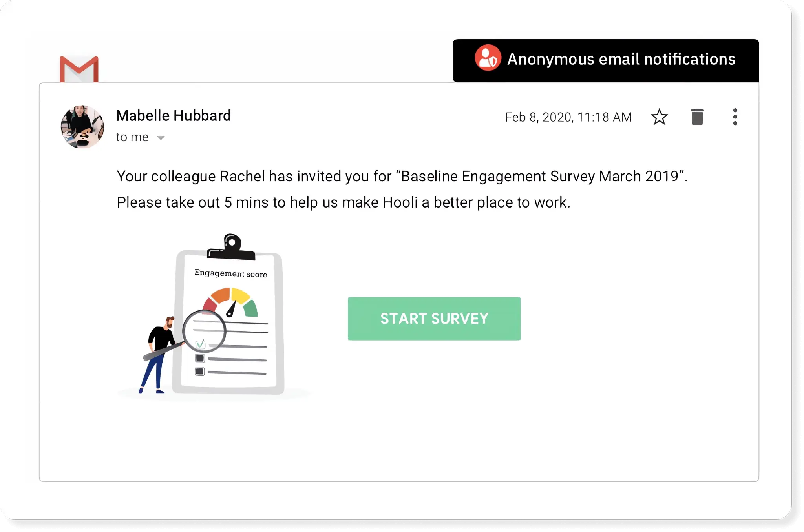Tick the first dark checkbox on the clipboard

click(199, 357)
